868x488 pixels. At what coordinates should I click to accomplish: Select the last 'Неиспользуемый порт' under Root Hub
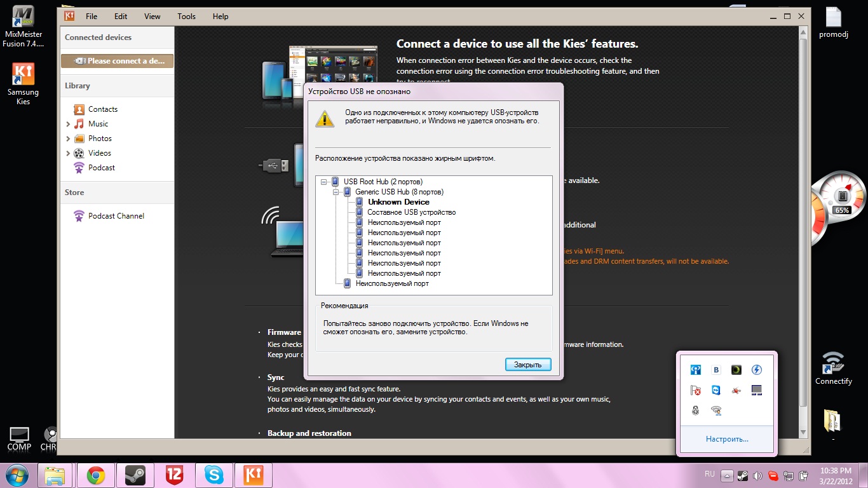[392, 283]
